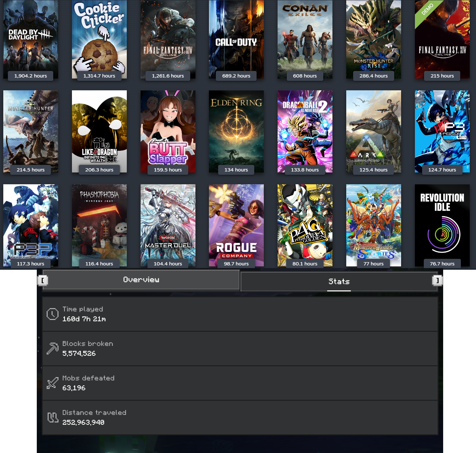Select the Rogue Company cover
This screenshot has width=476, height=453.
pos(236,225)
